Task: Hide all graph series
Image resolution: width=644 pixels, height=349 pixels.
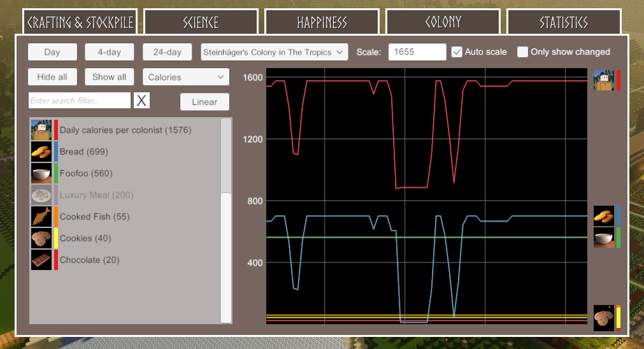Action: click(52, 77)
